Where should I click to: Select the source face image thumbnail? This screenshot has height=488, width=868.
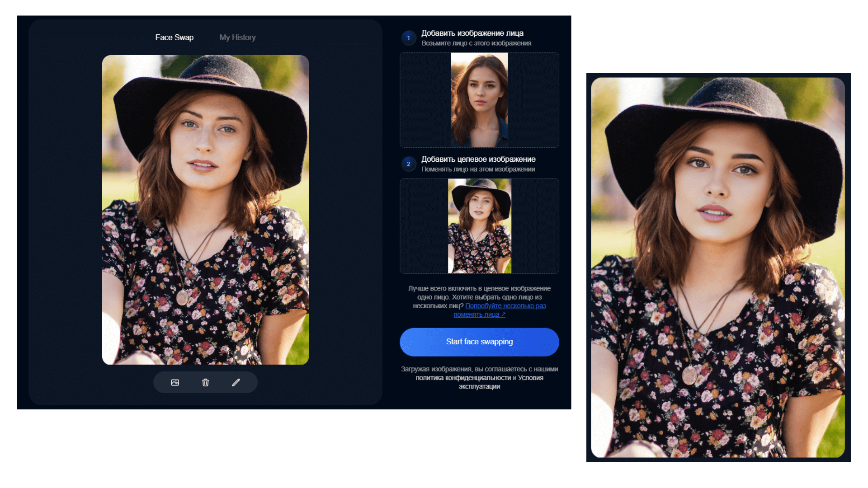pyautogui.click(x=479, y=100)
